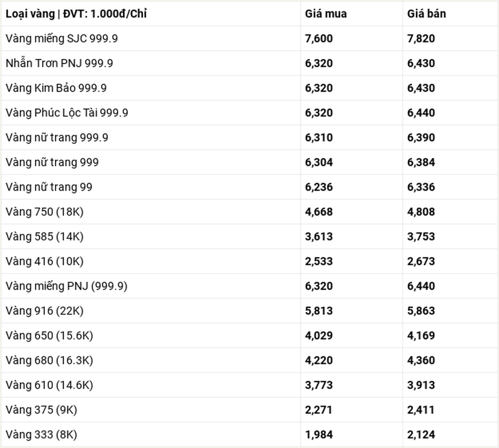Click buy price 7,600 for SJC gold
The image size is (499, 448).
(319, 38)
